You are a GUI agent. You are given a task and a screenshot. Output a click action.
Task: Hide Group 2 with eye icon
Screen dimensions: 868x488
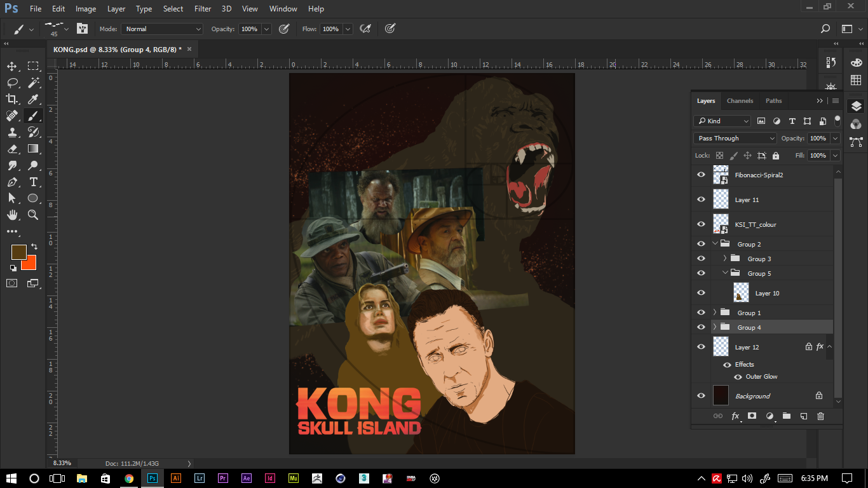(x=702, y=244)
